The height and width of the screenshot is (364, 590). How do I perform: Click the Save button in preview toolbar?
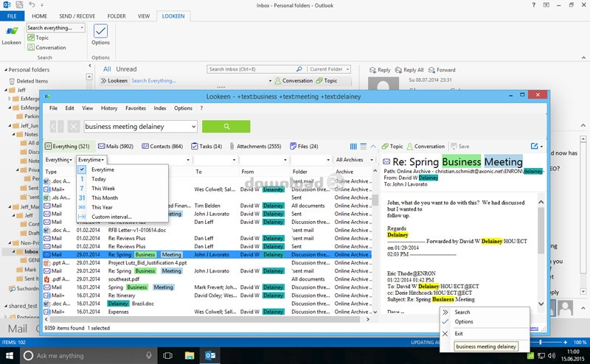tap(459, 147)
